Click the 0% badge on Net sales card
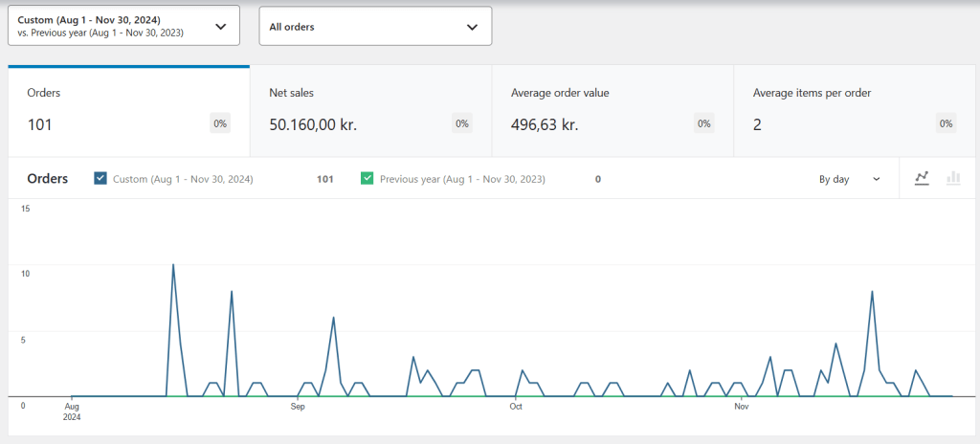The height and width of the screenshot is (444, 980). coord(461,123)
